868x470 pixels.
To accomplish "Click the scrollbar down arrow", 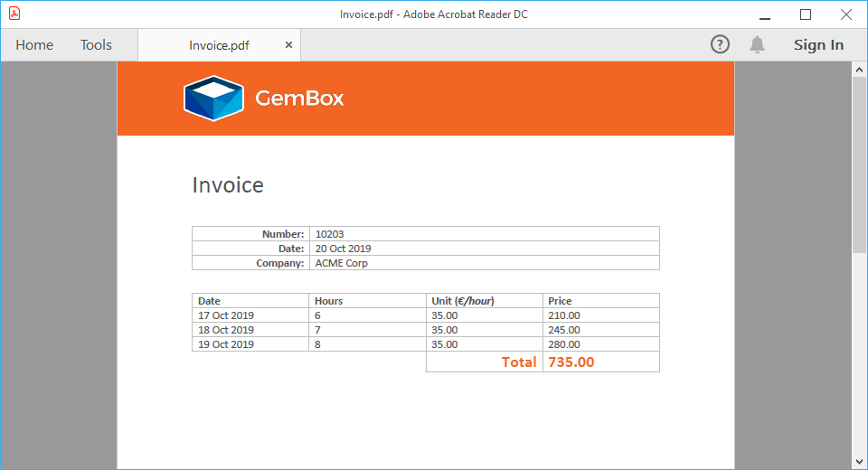I will click(860, 462).
